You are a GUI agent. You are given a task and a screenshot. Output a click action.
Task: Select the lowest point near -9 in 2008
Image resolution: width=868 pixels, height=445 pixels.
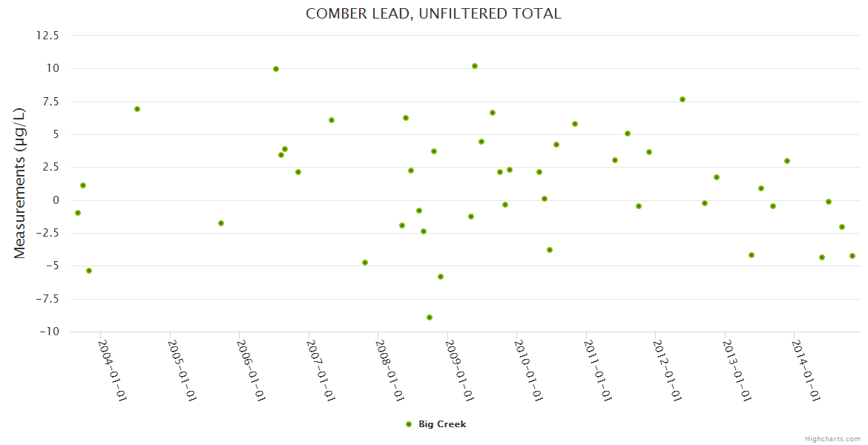pyautogui.click(x=430, y=317)
